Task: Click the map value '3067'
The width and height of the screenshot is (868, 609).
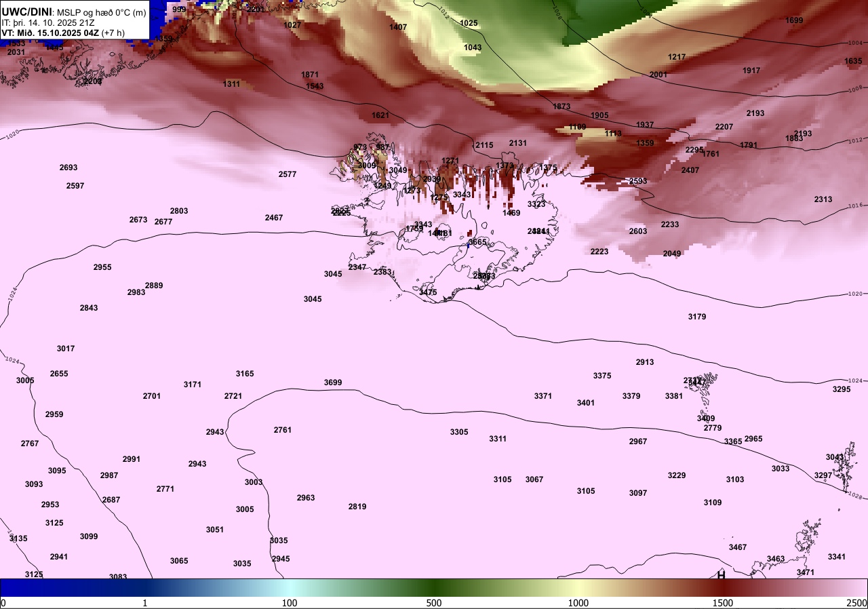Action: tap(534, 479)
